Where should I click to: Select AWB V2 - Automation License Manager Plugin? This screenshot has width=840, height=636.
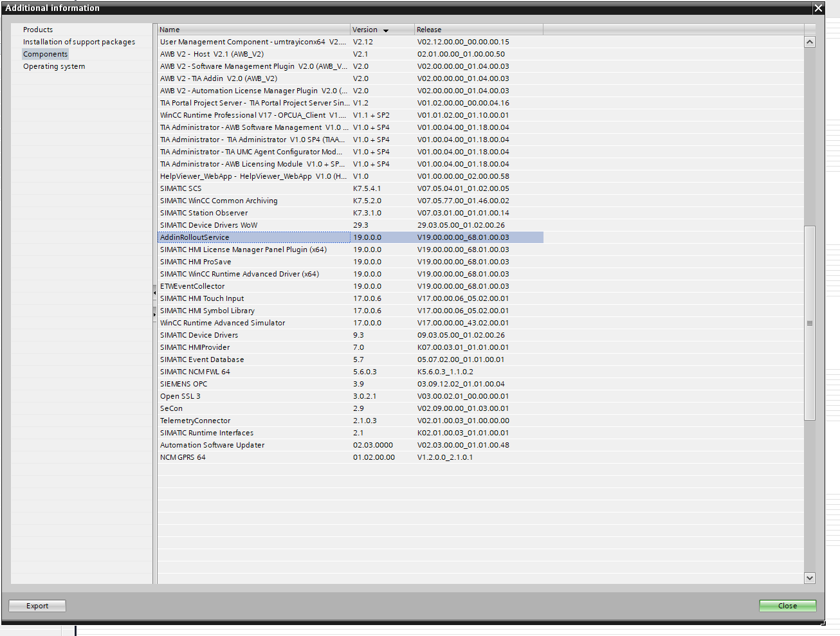(x=351, y=91)
